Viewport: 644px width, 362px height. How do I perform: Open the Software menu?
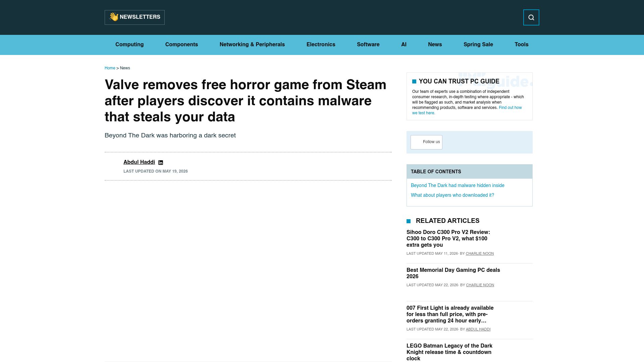(368, 45)
